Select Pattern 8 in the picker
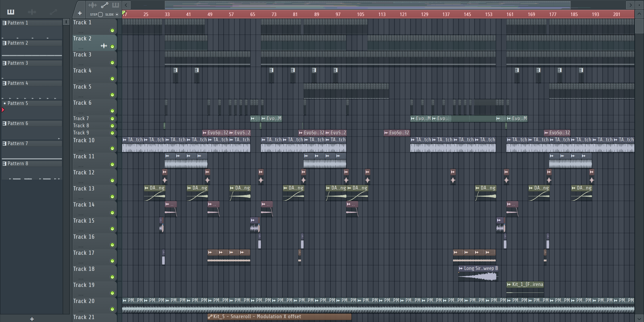644x322 pixels. pyautogui.click(x=32, y=163)
